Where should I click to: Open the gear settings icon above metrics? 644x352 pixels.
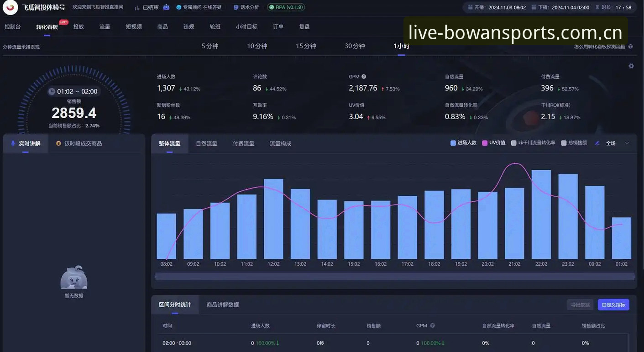(631, 66)
